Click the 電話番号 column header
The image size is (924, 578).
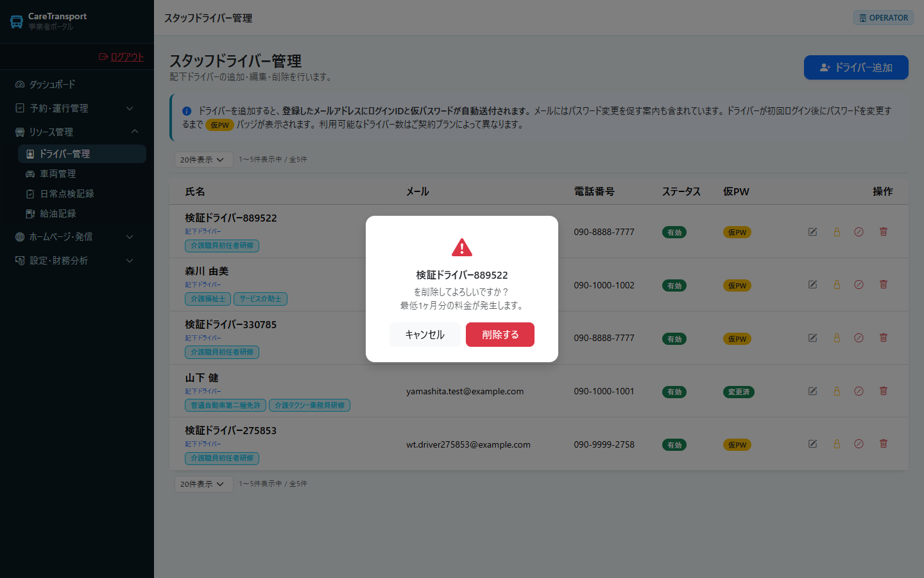(x=594, y=191)
